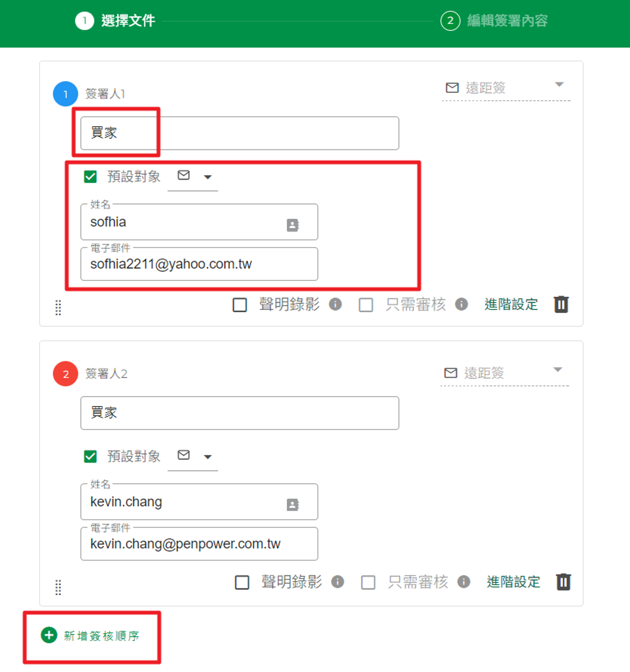This screenshot has width=630, height=672.
Task: Click info icon next to 只需審核 for signer 2
Action: (464, 582)
